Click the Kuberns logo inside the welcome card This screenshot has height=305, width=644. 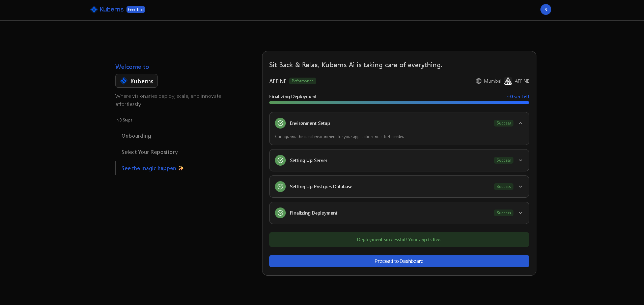click(124, 81)
